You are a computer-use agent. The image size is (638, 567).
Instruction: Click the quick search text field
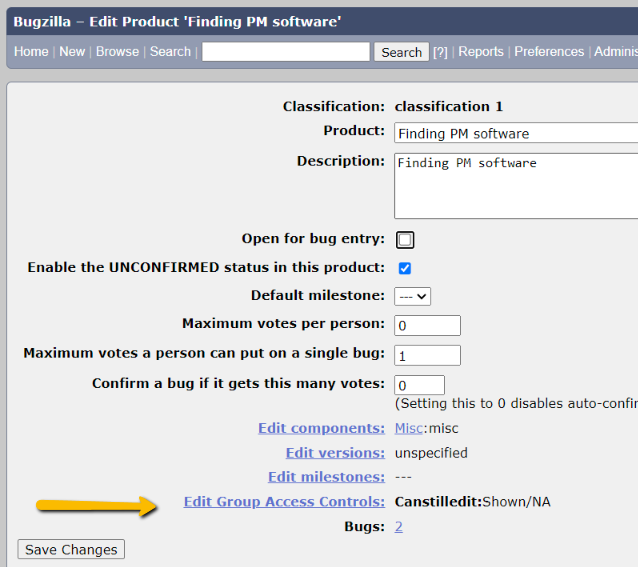(286, 52)
